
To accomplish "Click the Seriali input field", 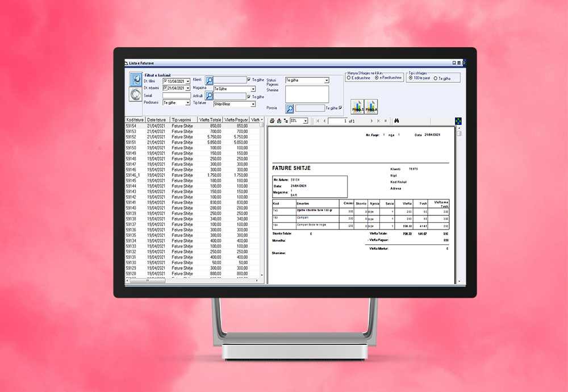I will pos(177,95).
